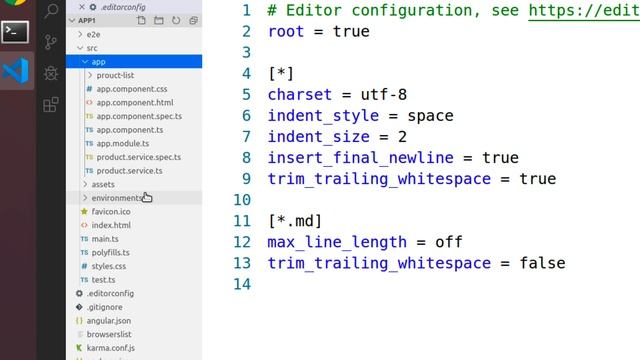The width and height of the screenshot is (640, 360).
Task: Open test.ts file
Action: tap(103, 280)
